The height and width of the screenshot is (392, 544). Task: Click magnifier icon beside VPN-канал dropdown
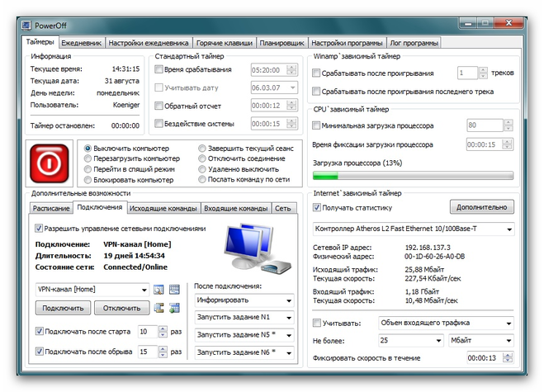pyautogui.click(x=160, y=290)
